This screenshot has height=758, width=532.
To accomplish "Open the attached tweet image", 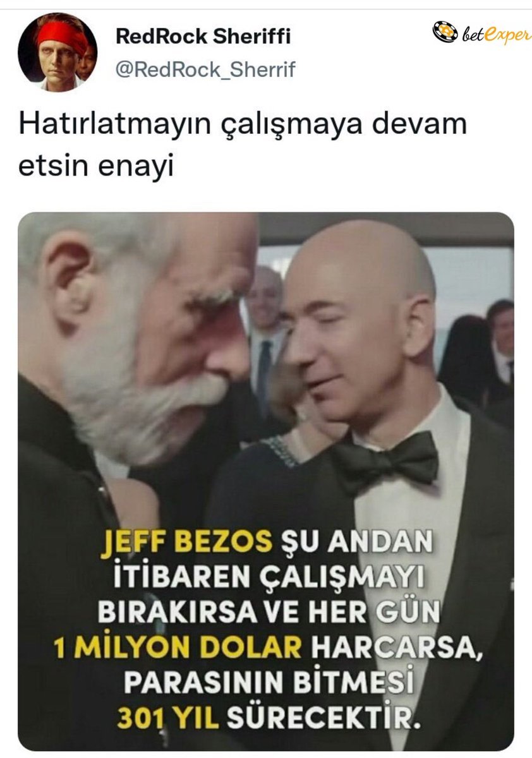I will pos(266,481).
